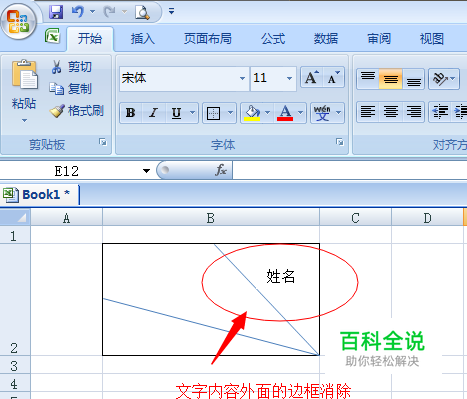Open the 页面布局 ribbon tab
467x399 pixels.
click(x=208, y=39)
